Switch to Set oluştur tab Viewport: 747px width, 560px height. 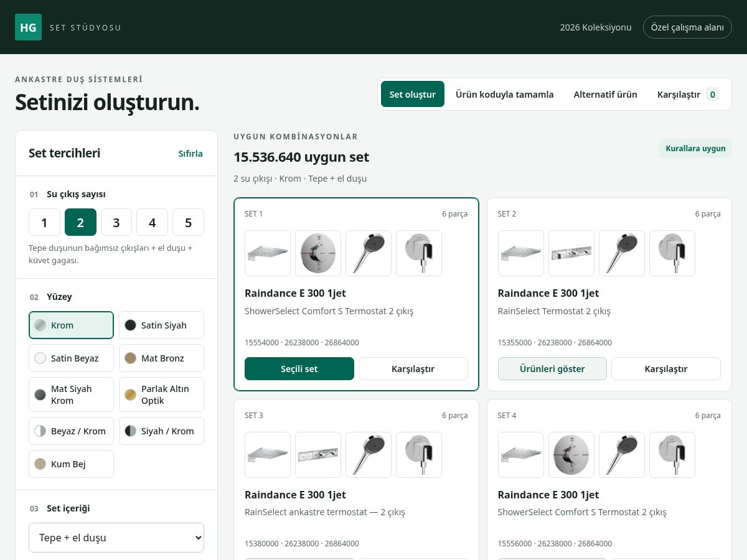(413, 94)
